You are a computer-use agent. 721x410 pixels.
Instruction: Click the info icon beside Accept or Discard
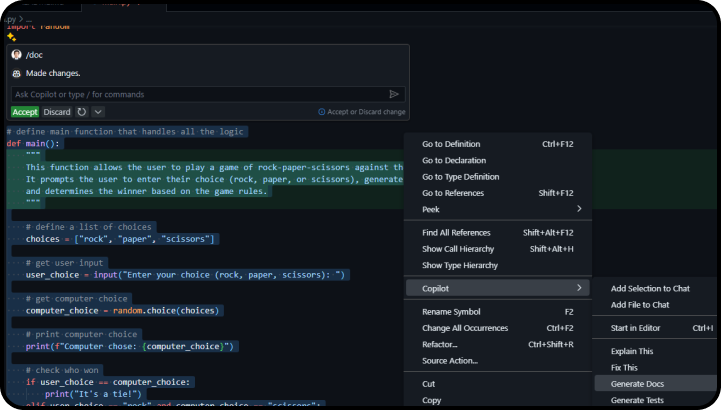(321, 112)
